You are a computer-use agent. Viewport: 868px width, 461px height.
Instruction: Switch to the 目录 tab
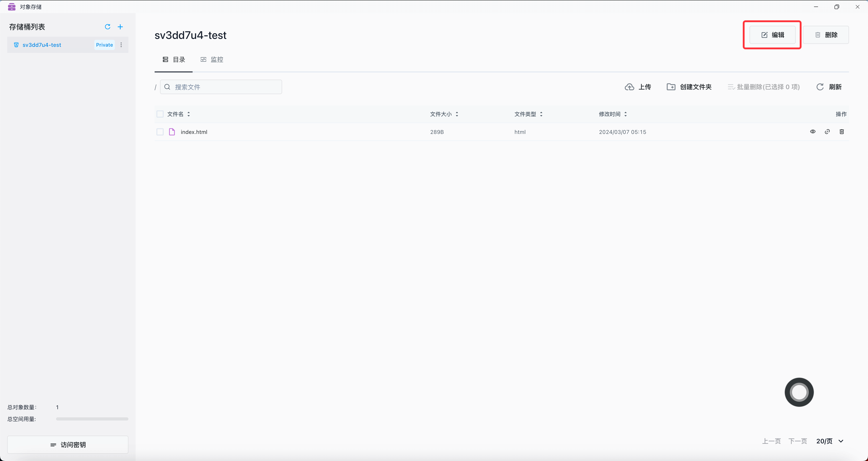174,60
